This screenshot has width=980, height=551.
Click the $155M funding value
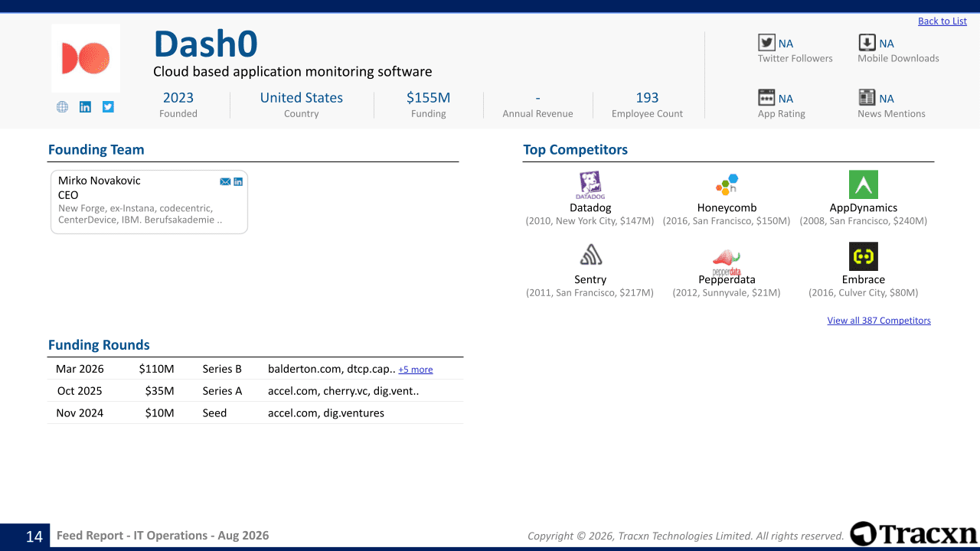tap(429, 98)
